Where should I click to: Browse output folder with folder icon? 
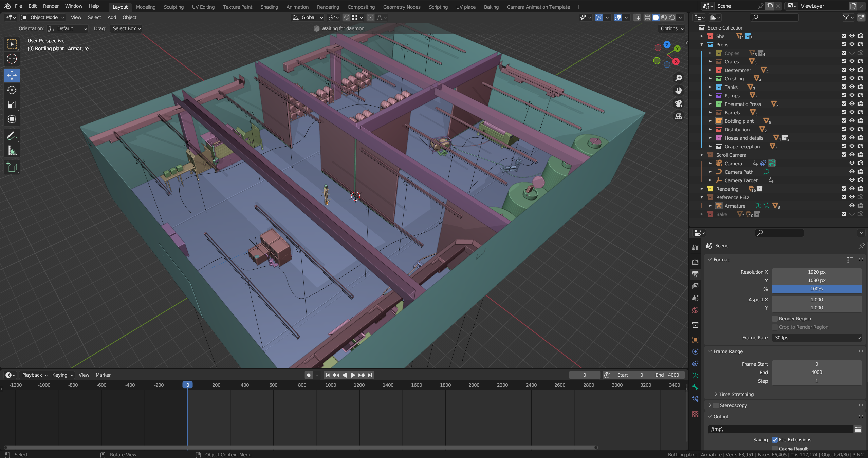pyautogui.click(x=858, y=430)
